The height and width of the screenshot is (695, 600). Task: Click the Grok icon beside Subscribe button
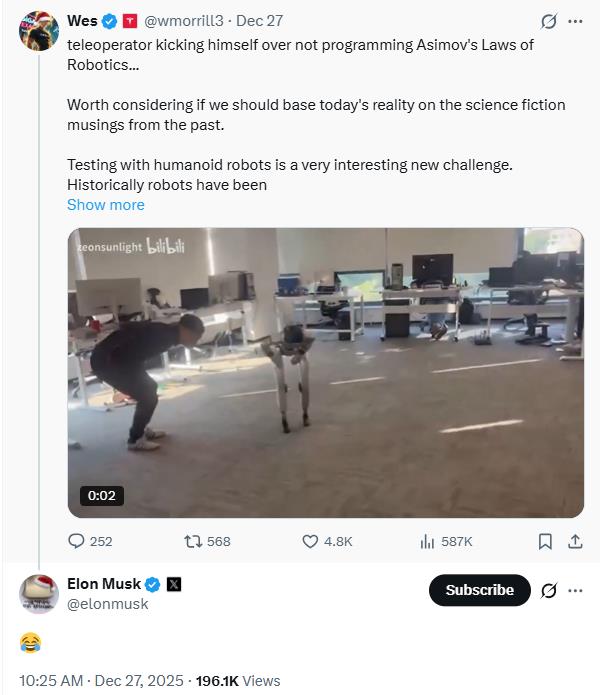tap(548, 590)
